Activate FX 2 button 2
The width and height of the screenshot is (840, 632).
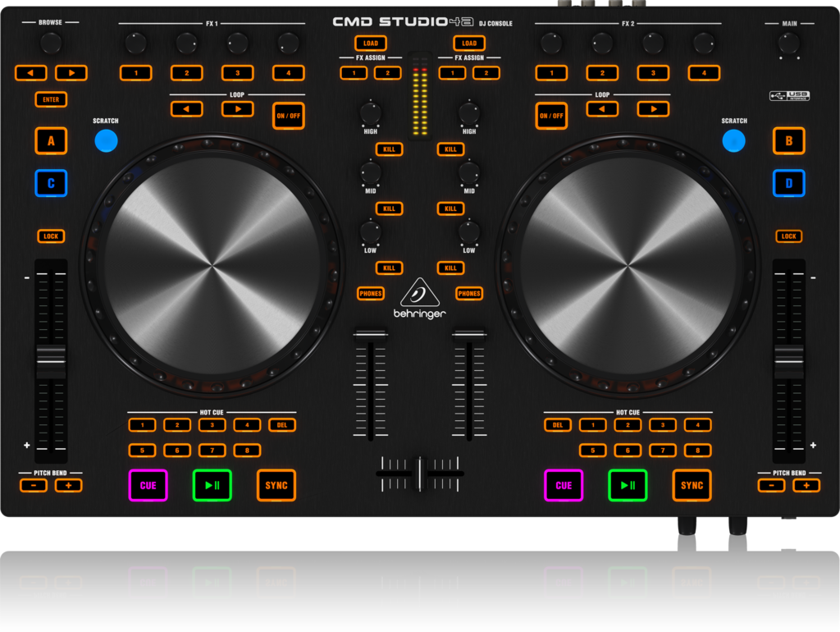tap(602, 73)
